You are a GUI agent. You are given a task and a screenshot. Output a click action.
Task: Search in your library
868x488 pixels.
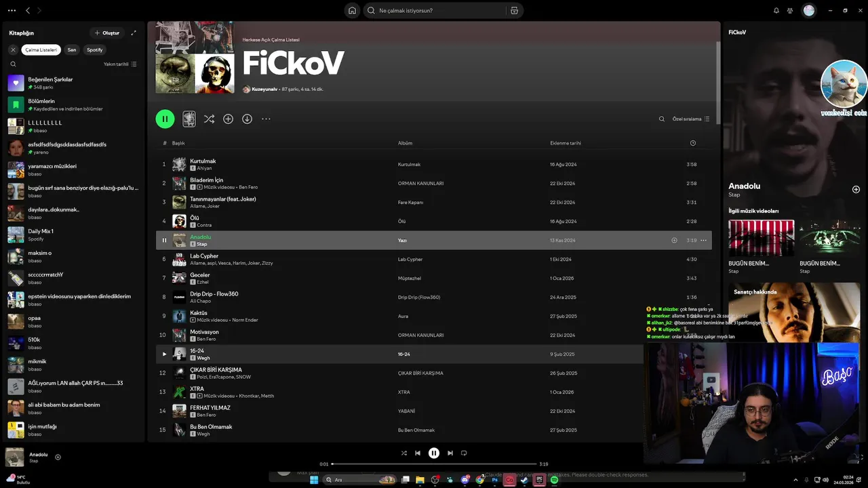13,64
